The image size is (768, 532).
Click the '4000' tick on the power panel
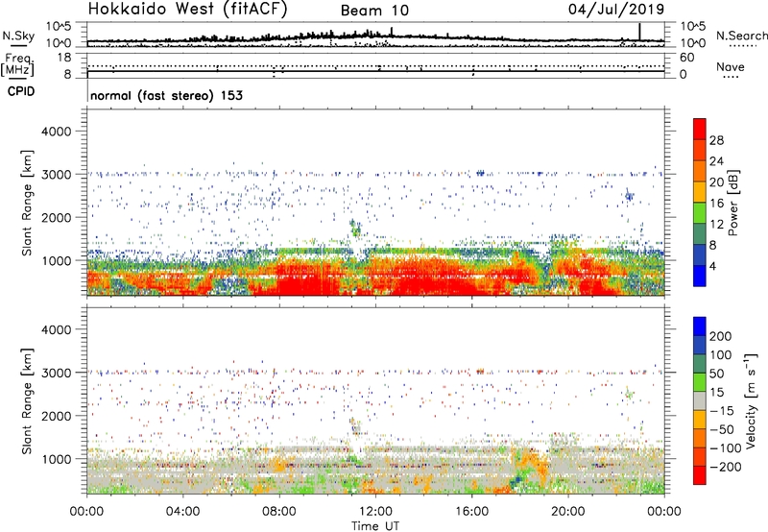click(56, 132)
